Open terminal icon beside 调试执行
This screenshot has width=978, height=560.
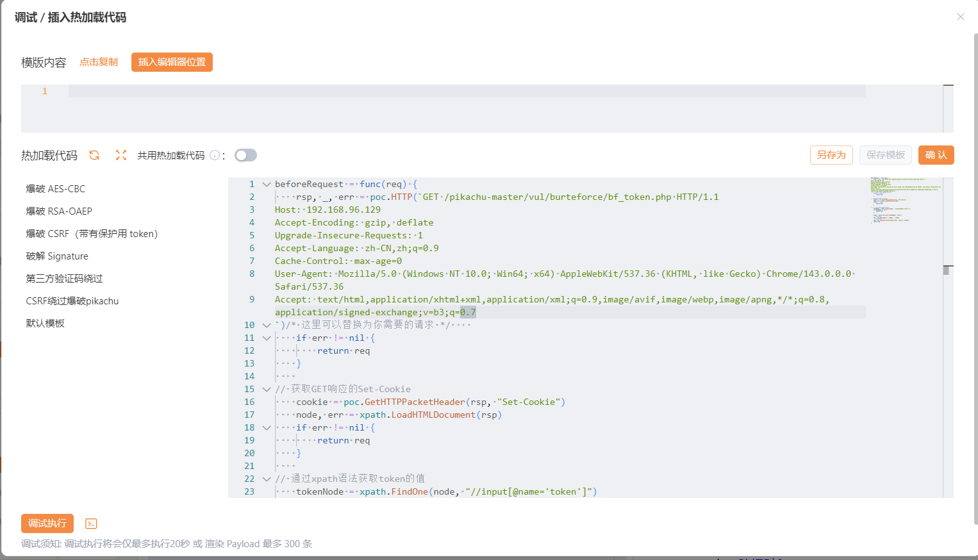coord(91,523)
